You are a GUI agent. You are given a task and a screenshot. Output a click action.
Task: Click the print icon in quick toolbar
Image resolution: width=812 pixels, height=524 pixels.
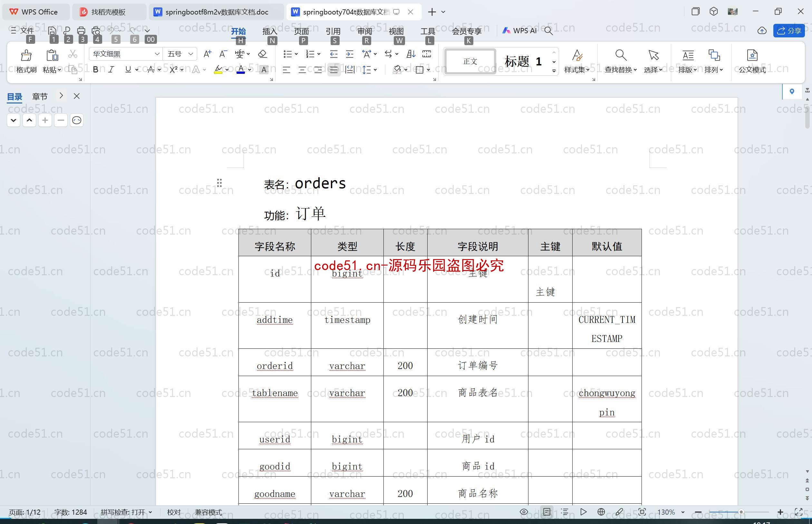(81, 31)
